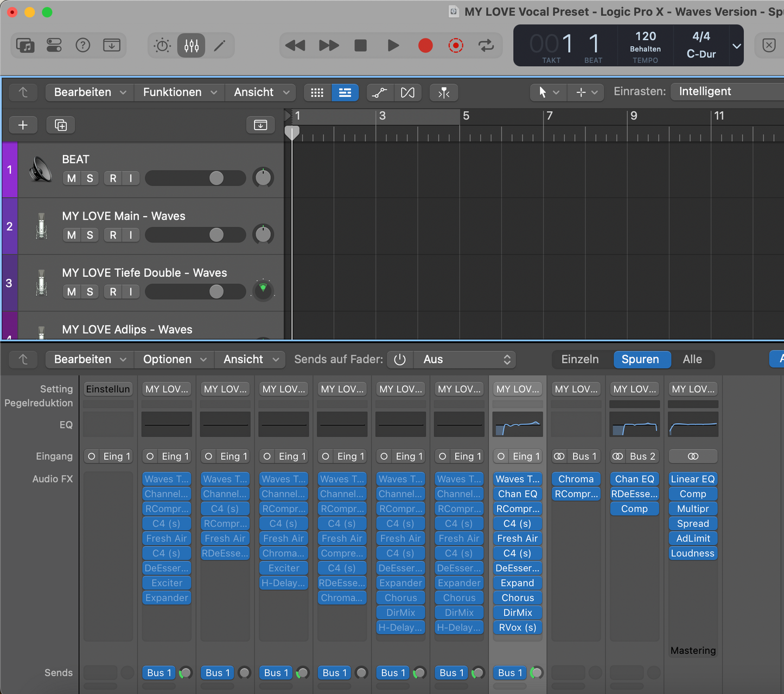Switch to list view icon in tracks toolbar
The image size is (784, 694).
tap(345, 93)
